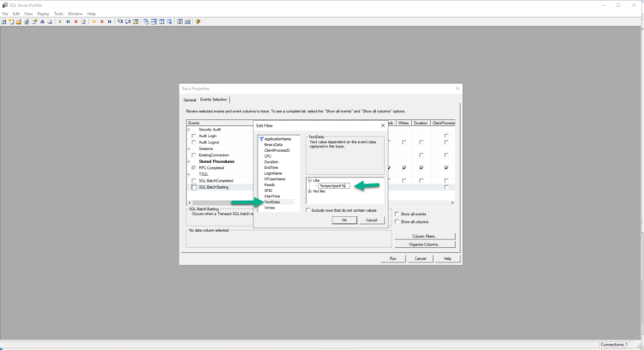The width and height of the screenshot is (644, 350).
Task: Toggle 'Exclude rows that do not contain values'
Action: coord(308,209)
